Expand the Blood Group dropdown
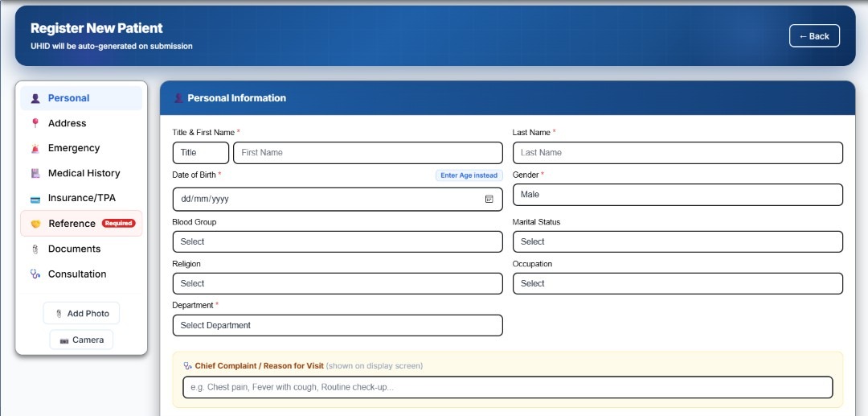868x416 pixels. tap(338, 242)
